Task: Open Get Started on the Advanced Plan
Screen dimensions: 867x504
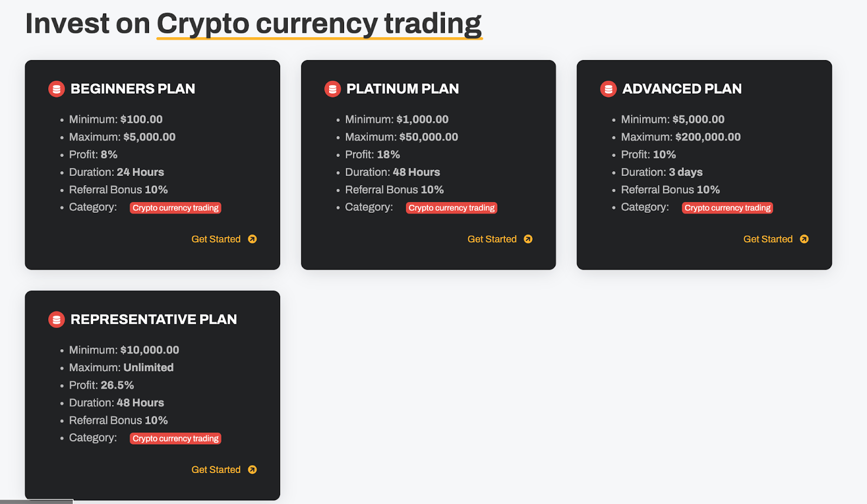Action: pos(768,239)
